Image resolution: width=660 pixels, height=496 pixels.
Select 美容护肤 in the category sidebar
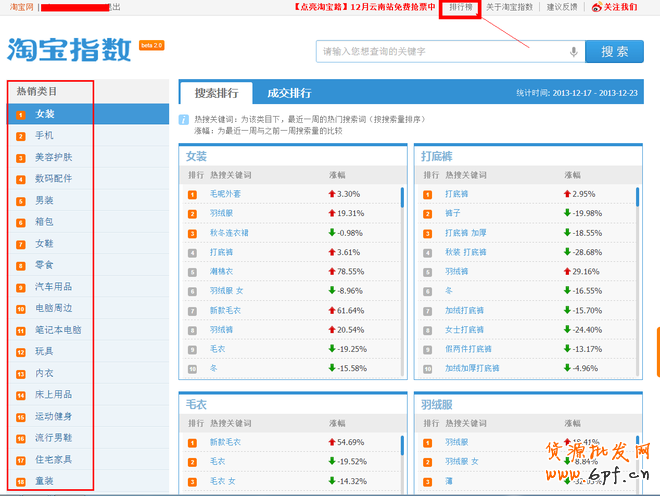(53, 158)
